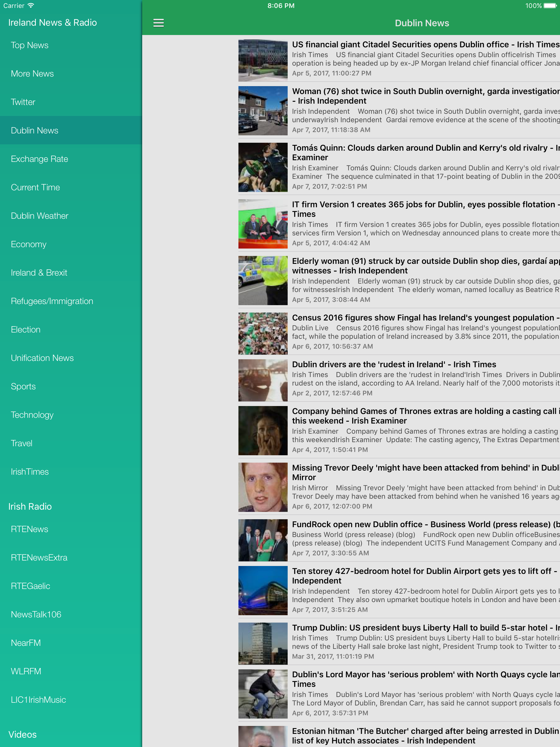Open Top News in the sidebar

pyautogui.click(x=71, y=45)
